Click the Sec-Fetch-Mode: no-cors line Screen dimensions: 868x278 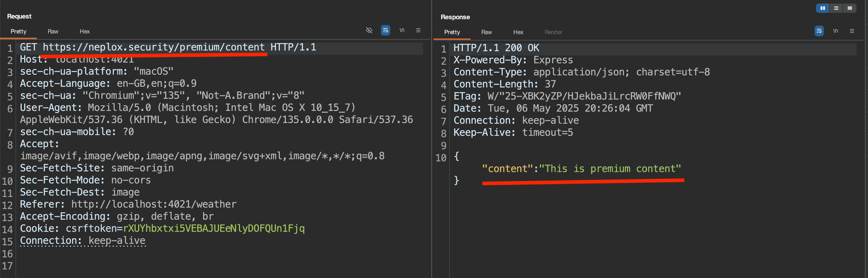[85, 180]
